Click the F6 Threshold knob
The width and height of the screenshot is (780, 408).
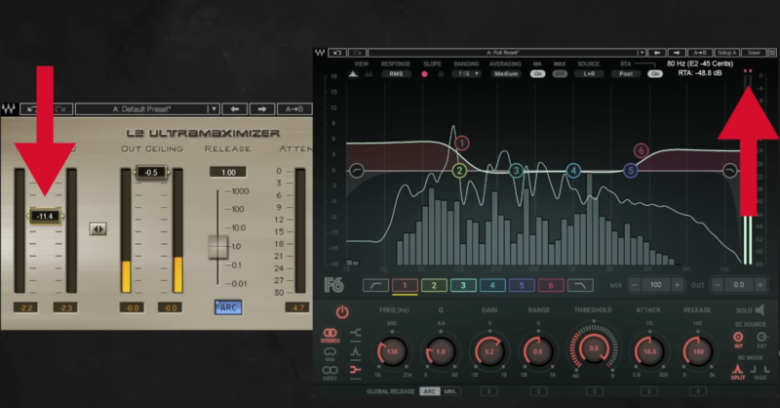tap(594, 348)
